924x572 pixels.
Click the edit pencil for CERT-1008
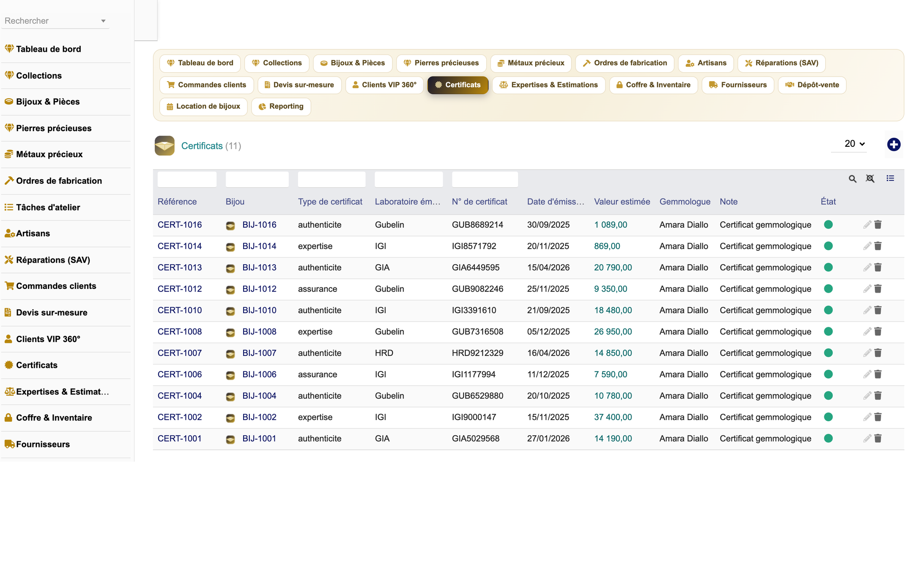[x=867, y=332]
